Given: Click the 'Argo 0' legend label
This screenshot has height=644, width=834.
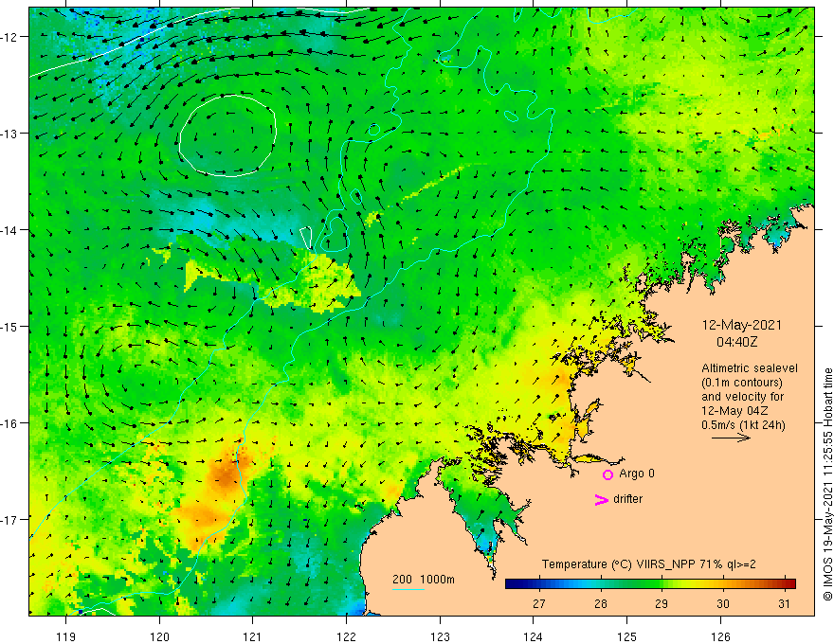Looking at the screenshot, I should tap(637, 474).
